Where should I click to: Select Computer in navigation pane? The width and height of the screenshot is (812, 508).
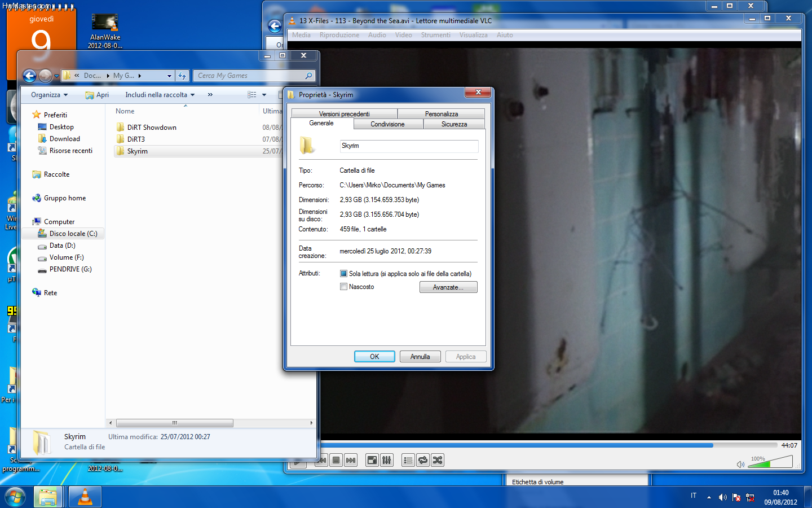point(59,222)
